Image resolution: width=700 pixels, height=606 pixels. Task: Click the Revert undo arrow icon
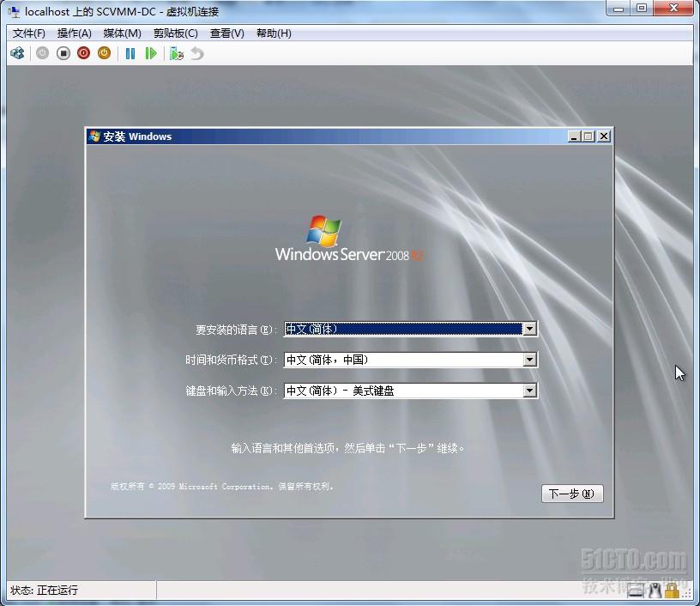(197, 54)
